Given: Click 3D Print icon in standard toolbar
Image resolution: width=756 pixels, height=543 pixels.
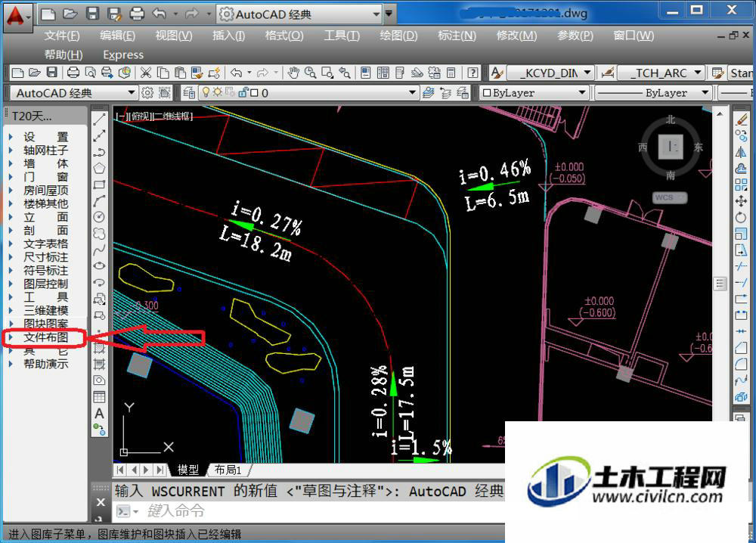Looking at the screenshot, I should pos(125,73).
